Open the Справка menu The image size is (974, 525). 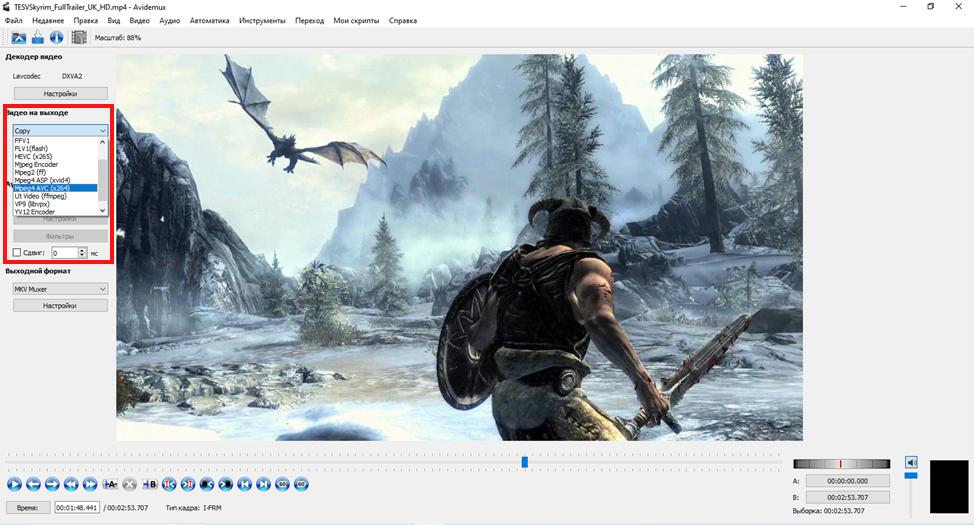click(x=403, y=21)
